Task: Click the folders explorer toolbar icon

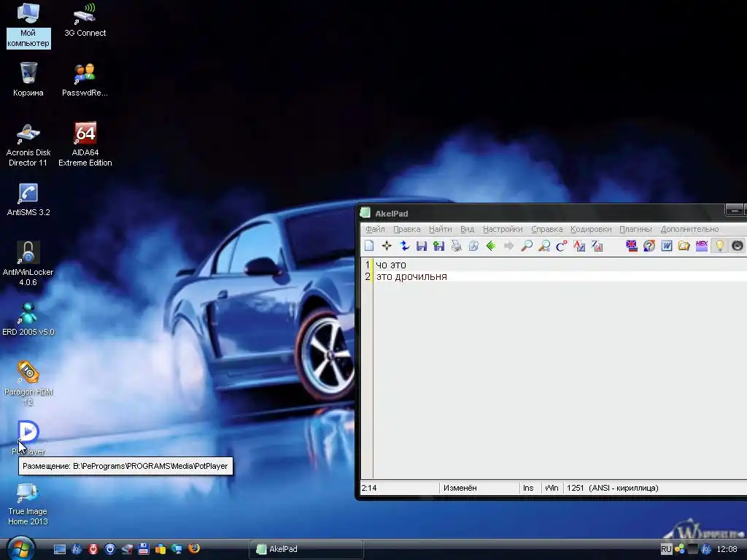Action: pos(684,246)
